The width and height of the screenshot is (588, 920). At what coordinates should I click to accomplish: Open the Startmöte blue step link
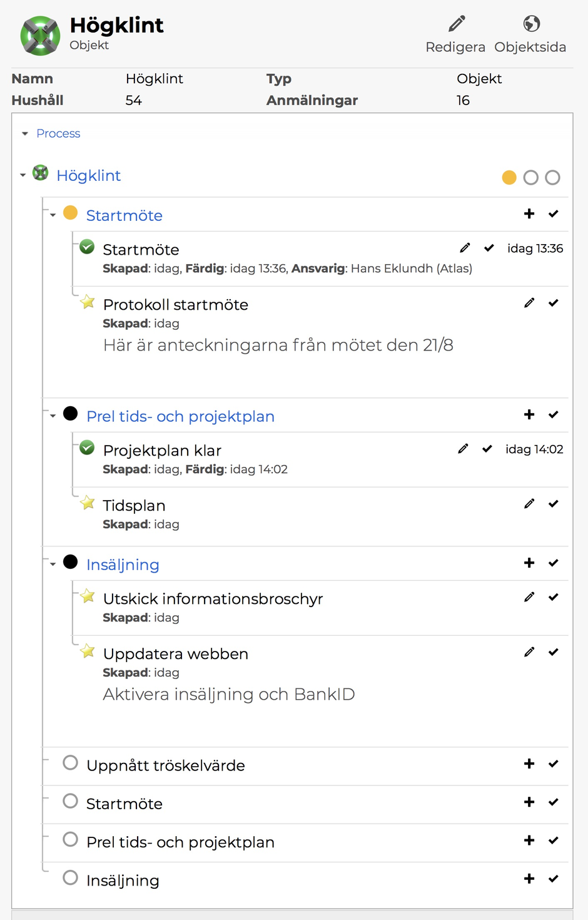[x=124, y=216]
